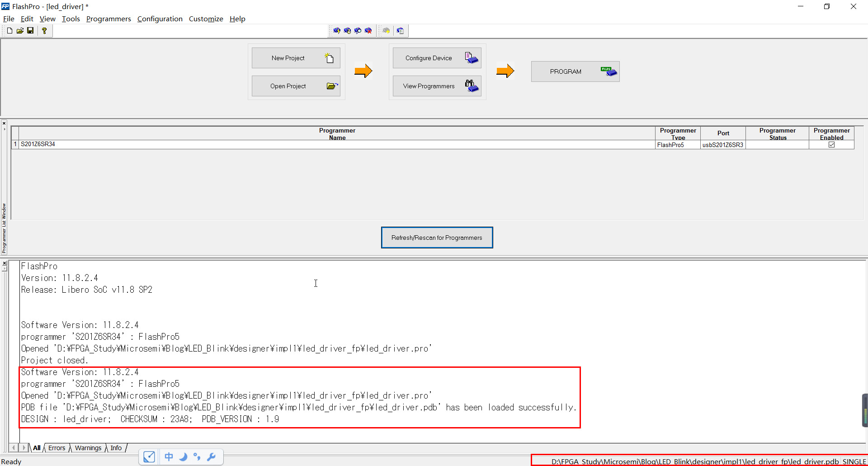
Task: Switch to the Errors log tab
Action: (x=57, y=447)
